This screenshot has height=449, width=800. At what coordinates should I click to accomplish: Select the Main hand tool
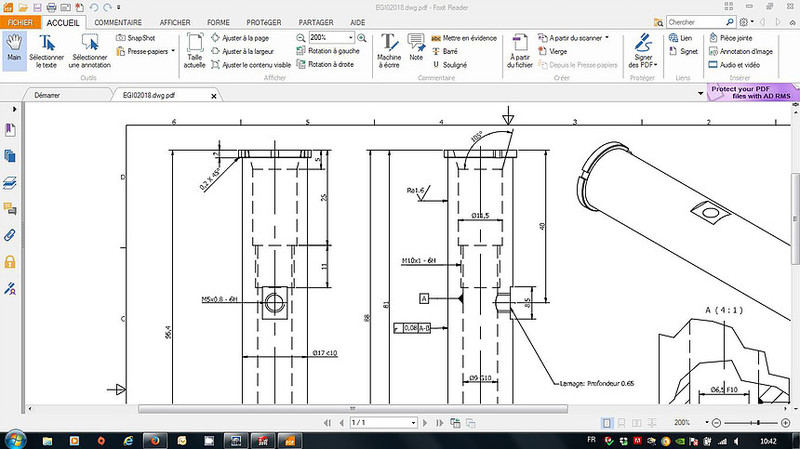(14, 48)
